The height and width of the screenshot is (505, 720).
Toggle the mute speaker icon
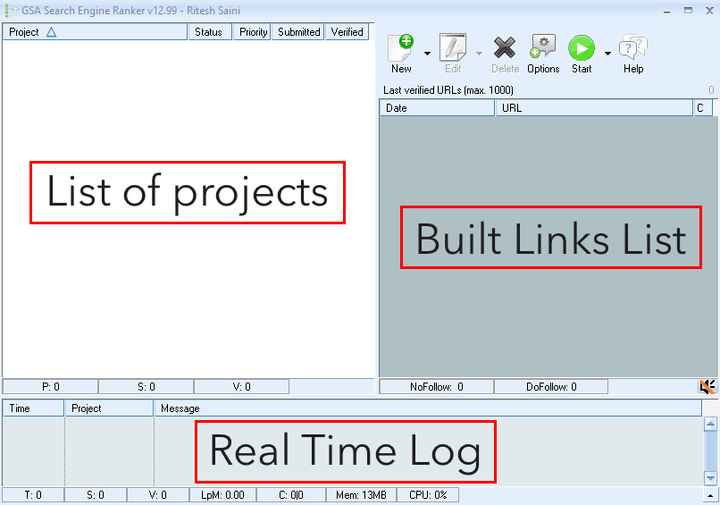click(708, 387)
